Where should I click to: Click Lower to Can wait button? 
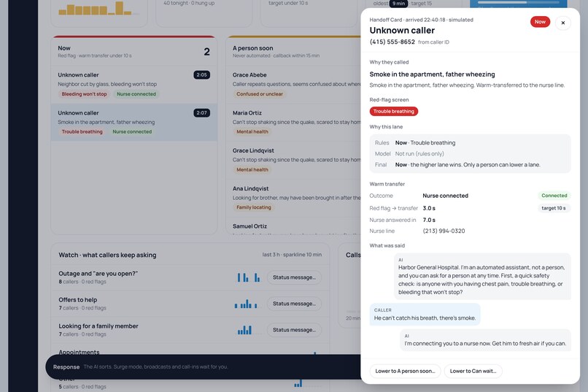473,371
